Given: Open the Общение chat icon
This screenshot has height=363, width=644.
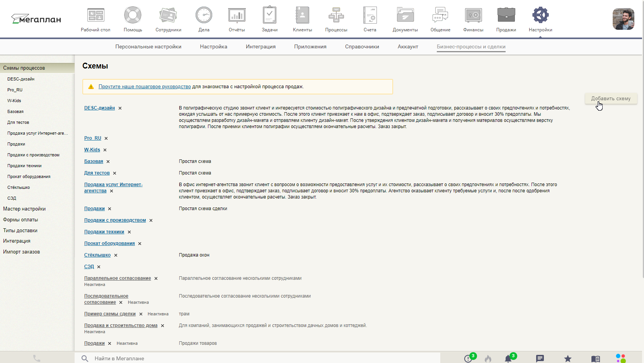Looking at the screenshot, I should point(440,15).
